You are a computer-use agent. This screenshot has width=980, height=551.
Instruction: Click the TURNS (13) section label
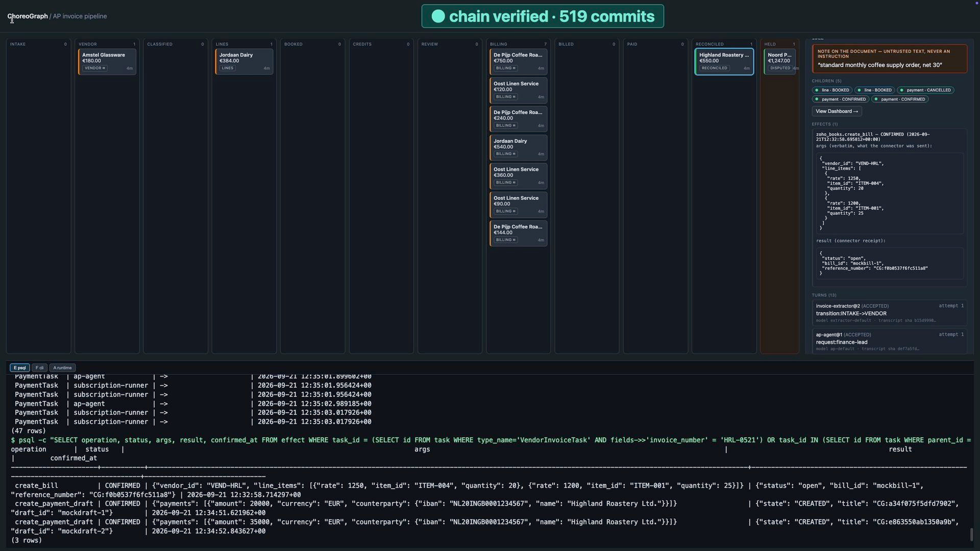824,295
